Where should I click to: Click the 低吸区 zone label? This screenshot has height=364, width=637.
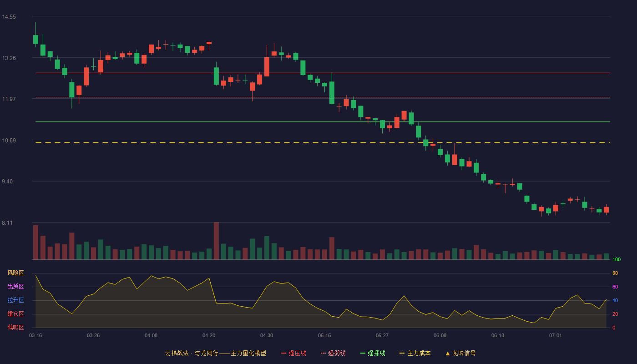pyautogui.click(x=15, y=328)
